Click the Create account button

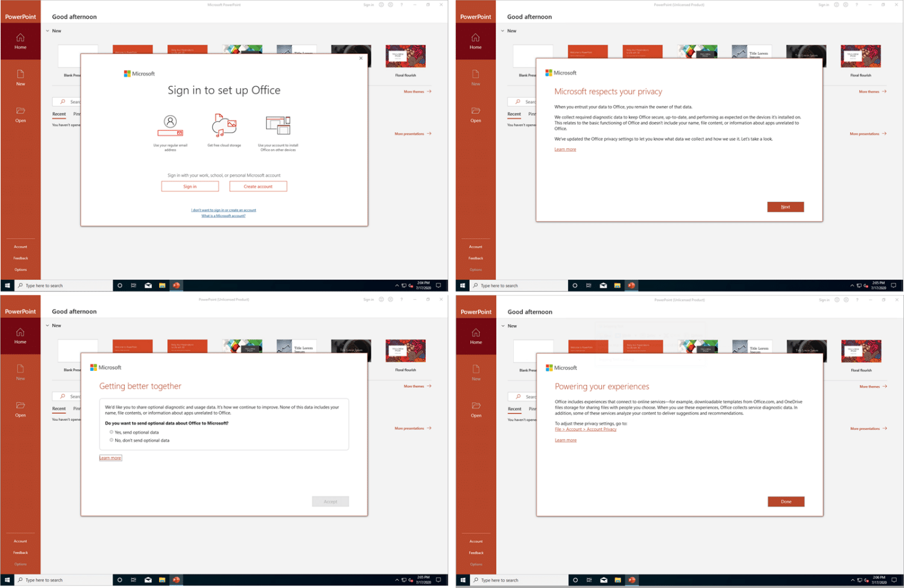point(258,186)
